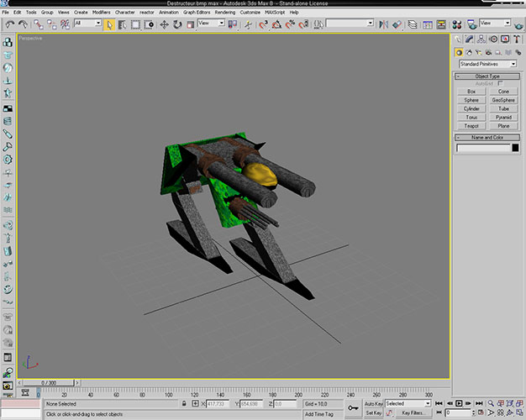Click the black object color swatch
Image resolution: width=526 pixels, height=420 pixels.
point(516,149)
